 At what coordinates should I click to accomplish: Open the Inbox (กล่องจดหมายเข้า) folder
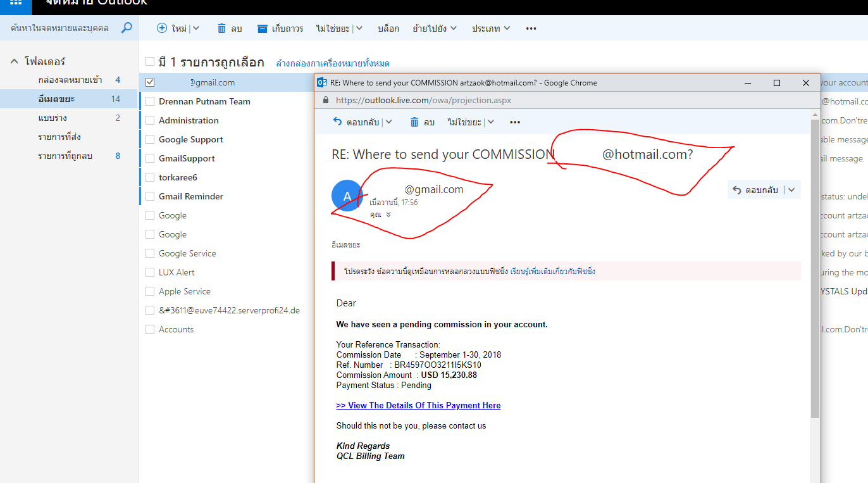70,80
